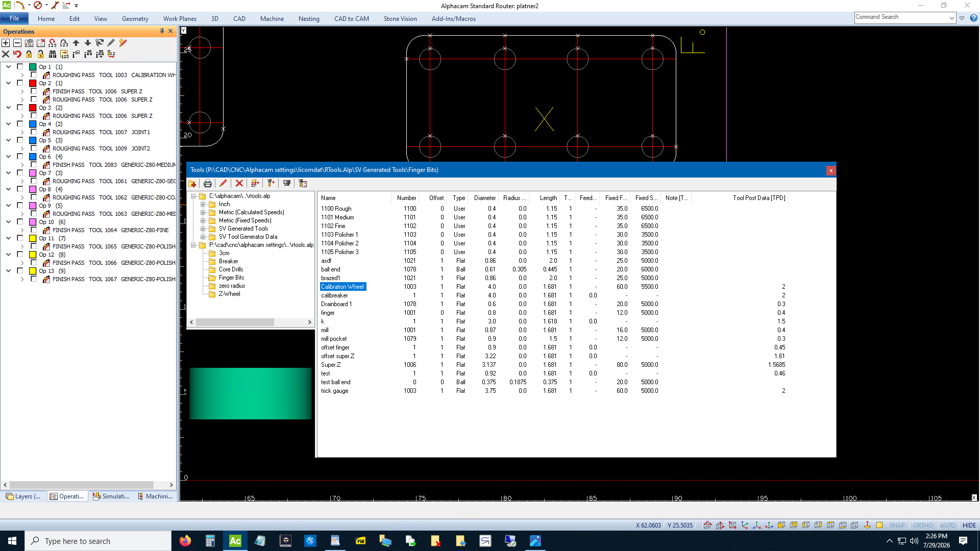Click the yellow color swatch of Op 12
Screen dimensions: 980x551
[33, 255]
